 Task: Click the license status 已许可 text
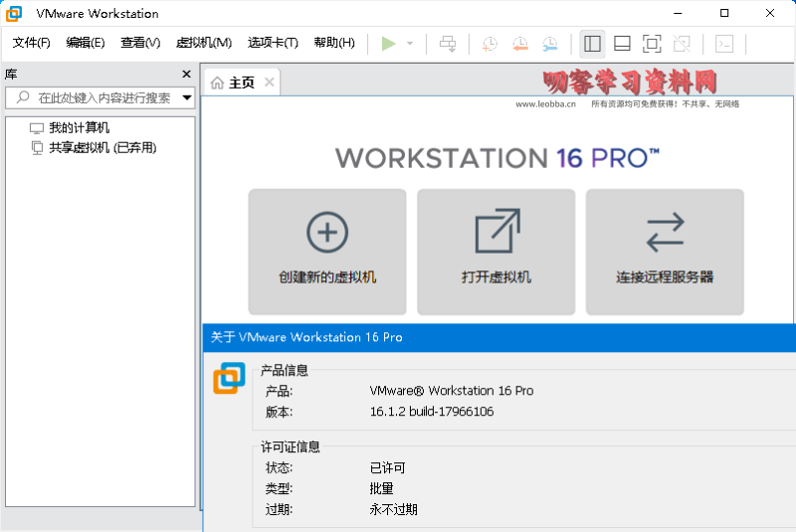click(x=387, y=467)
